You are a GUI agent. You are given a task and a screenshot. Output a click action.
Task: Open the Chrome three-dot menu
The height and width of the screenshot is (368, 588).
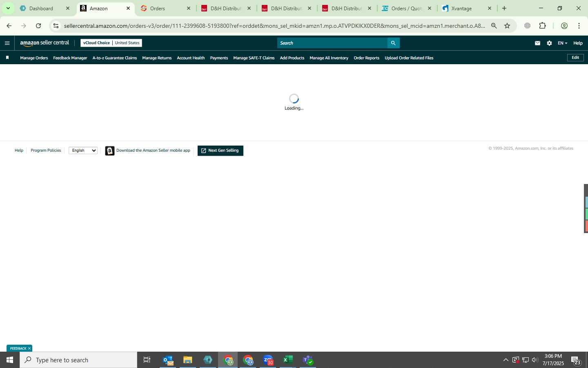coord(579,26)
